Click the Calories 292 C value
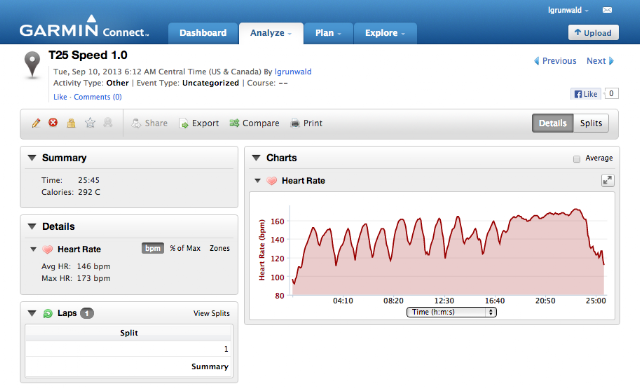The width and height of the screenshot is (640, 389). pyautogui.click(x=89, y=192)
